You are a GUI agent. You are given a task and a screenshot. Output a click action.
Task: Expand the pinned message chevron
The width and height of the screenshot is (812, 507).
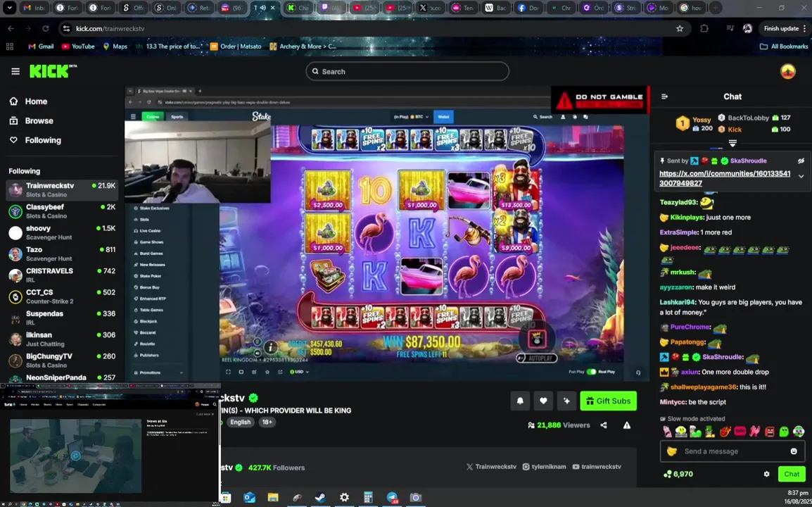point(801,176)
